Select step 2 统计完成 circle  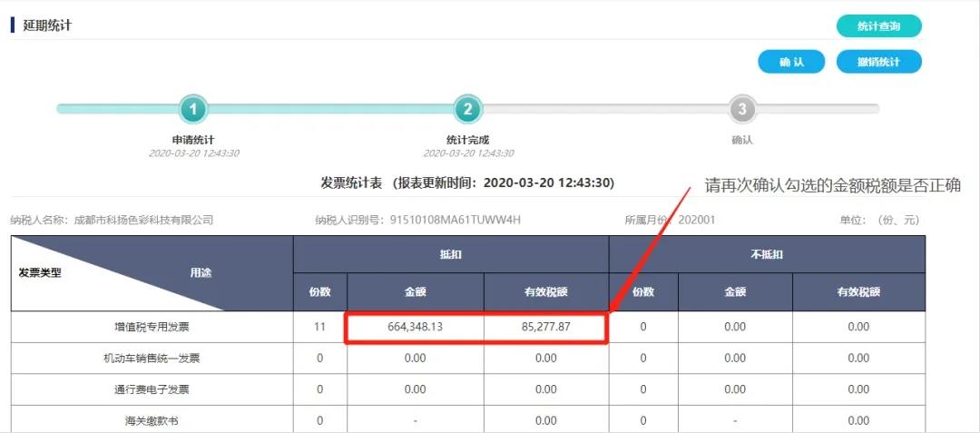(467, 110)
